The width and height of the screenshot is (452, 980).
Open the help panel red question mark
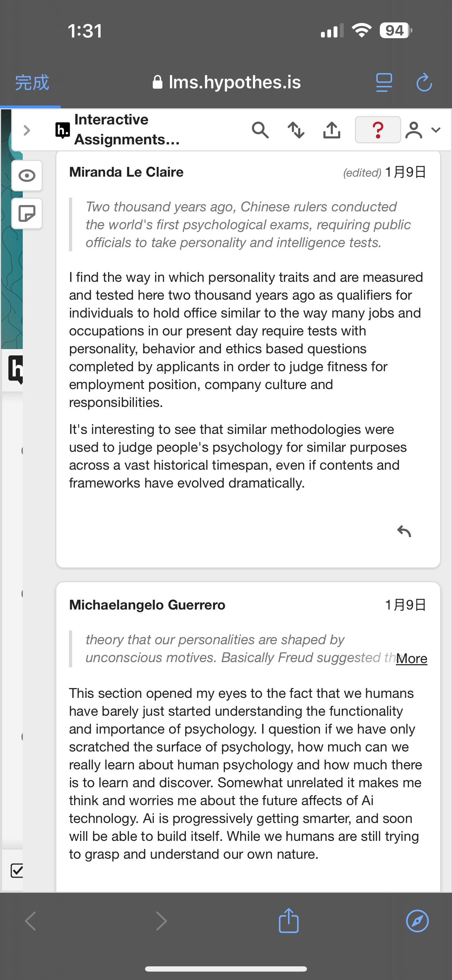(x=377, y=130)
